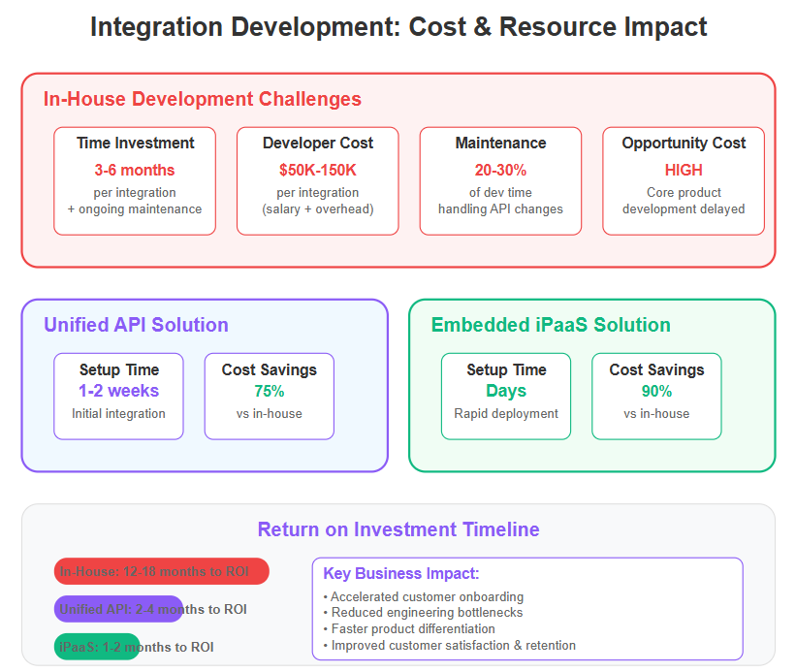Click 'handling API changes' text

pyautogui.click(x=500, y=209)
